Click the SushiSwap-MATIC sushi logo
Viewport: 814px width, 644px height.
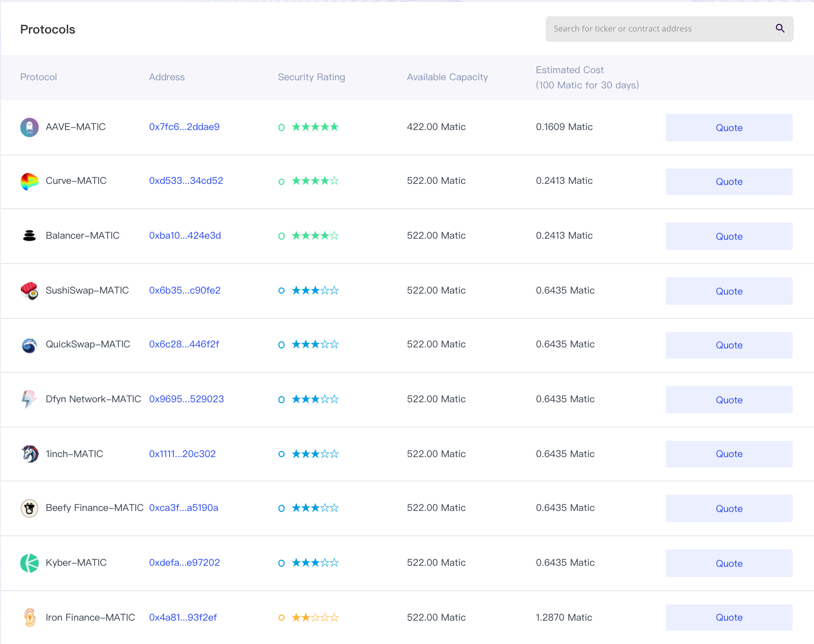(x=29, y=291)
